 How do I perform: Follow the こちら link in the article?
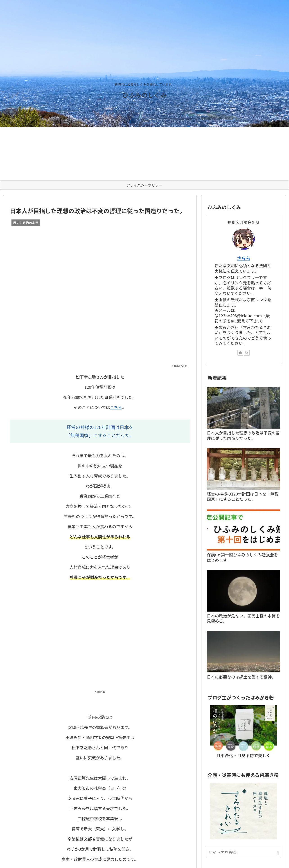pos(116,407)
